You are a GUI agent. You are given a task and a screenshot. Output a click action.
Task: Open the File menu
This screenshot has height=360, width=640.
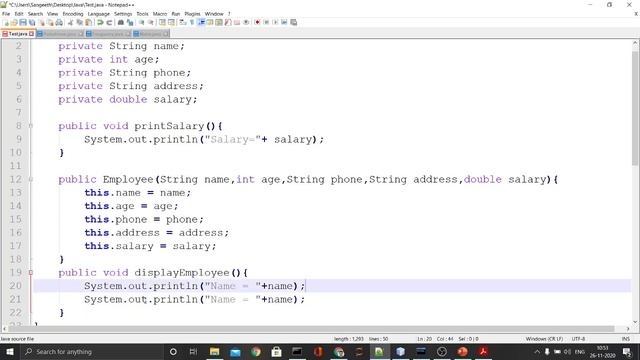click(x=6, y=14)
